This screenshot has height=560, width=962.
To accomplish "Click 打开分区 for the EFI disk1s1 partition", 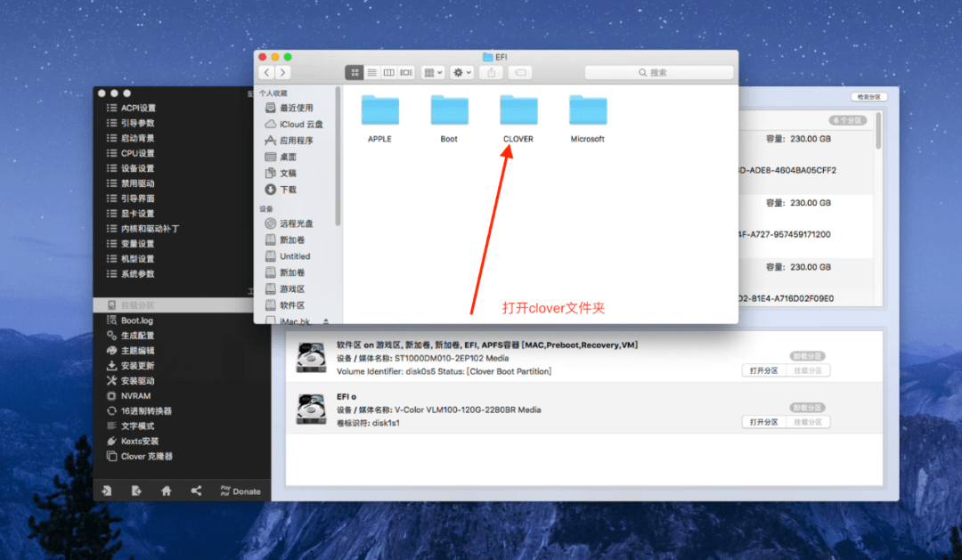I will pyautogui.click(x=764, y=422).
